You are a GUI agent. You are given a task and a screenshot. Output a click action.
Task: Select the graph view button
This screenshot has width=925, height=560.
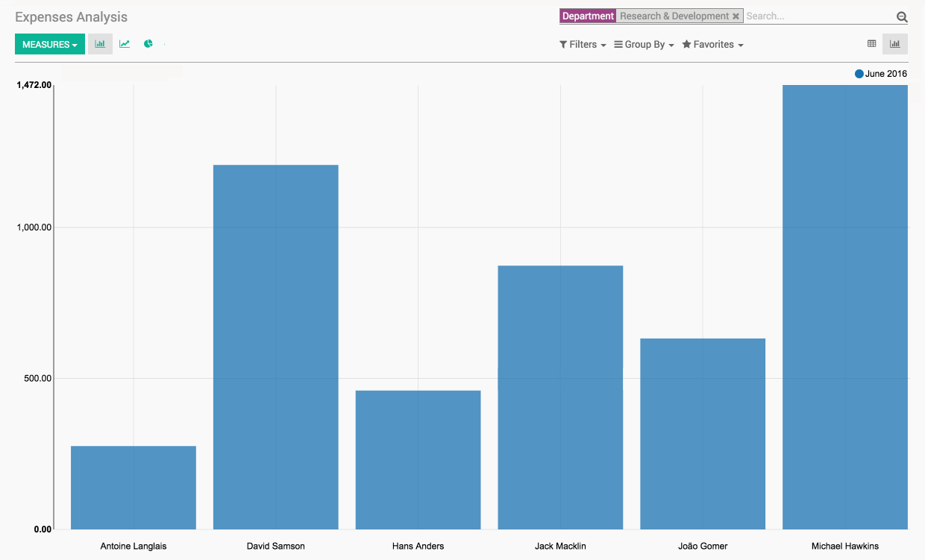click(x=894, y=44)
